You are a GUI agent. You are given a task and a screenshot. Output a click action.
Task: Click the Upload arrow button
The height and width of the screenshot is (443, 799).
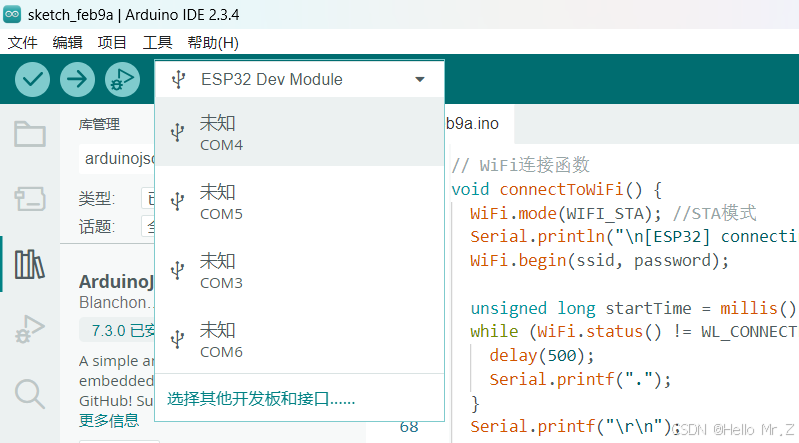(x=77, y=80)
